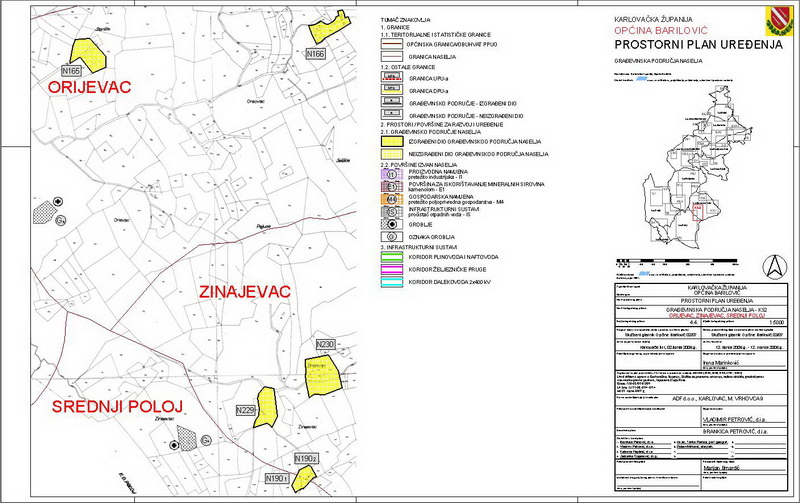Image resolution: width=800 pixels, height=503 pixels.
Task: Click the 3. INFRASTRUKTURNI SUSTAVI legend heading
Action: click(x=418, y=247)
